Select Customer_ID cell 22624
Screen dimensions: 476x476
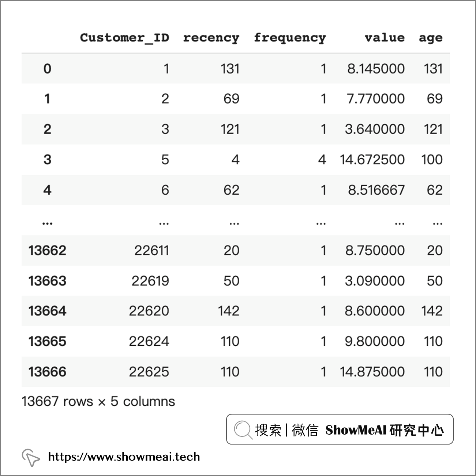[x=149, y=341]
